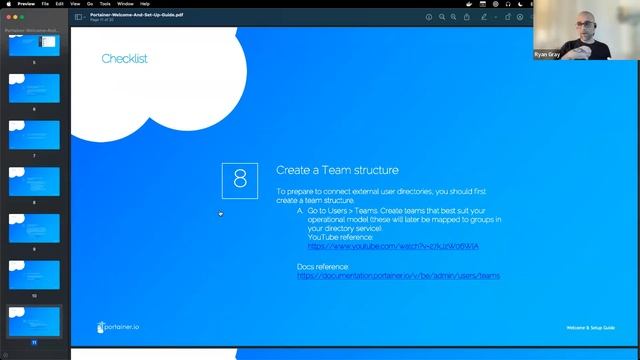Screen dimensions: 640x360
Task: Select page 9 thumbnail in sidebar
Action: (34, 228)
